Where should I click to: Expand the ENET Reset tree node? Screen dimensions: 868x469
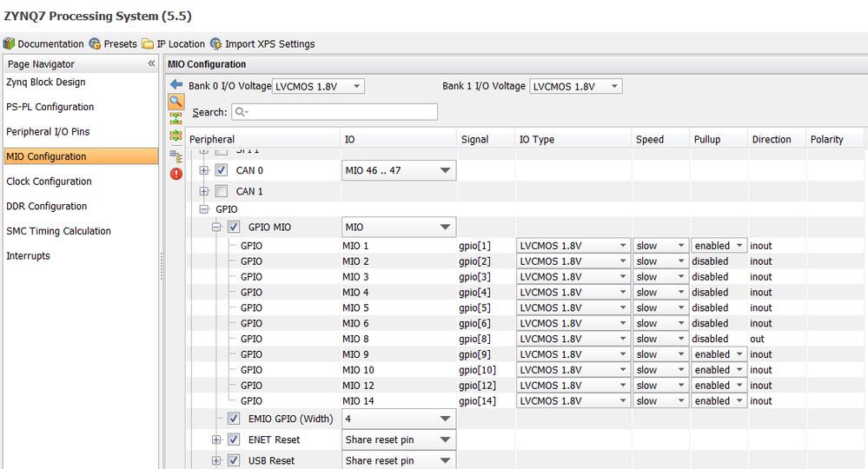pos(216,439)
